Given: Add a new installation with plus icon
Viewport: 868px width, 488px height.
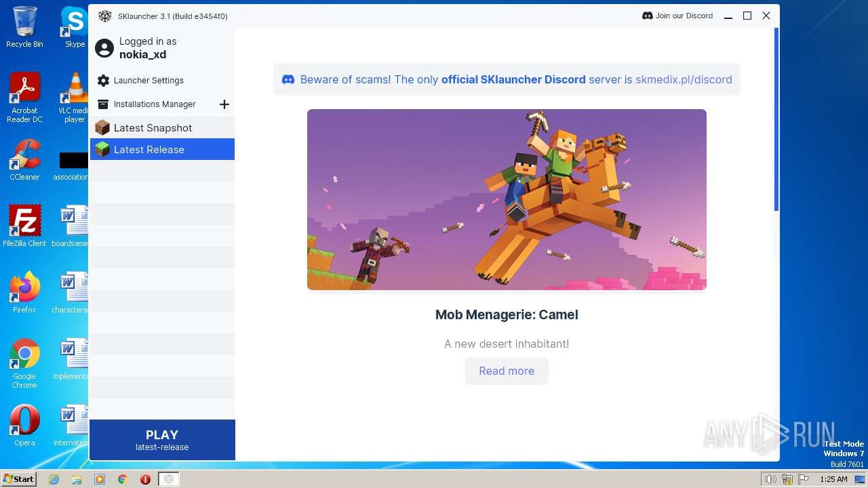Looking at the screenshot, I should 224,104.
